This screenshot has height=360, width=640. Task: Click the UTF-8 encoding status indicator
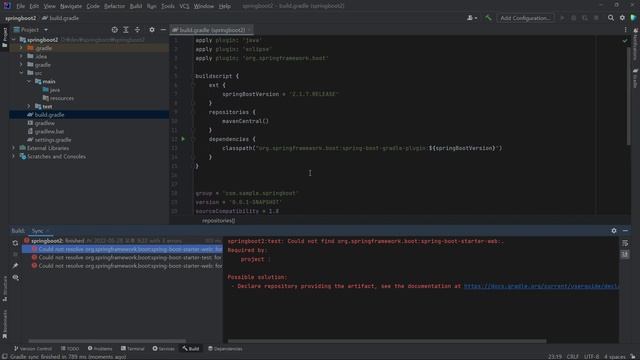pos(591,356)
